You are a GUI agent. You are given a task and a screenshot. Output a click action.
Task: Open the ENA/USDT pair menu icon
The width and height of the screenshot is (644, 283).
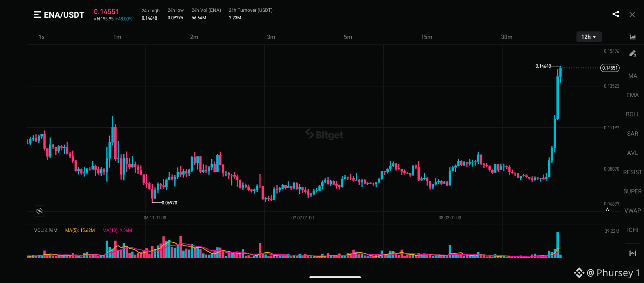pyautogui.click(x=37, y=15)
